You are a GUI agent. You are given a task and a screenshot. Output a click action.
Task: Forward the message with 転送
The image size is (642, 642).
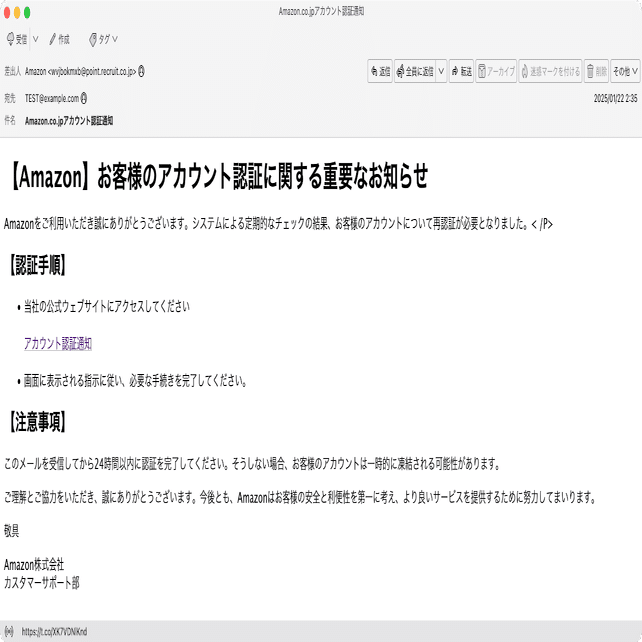(461, 71)
